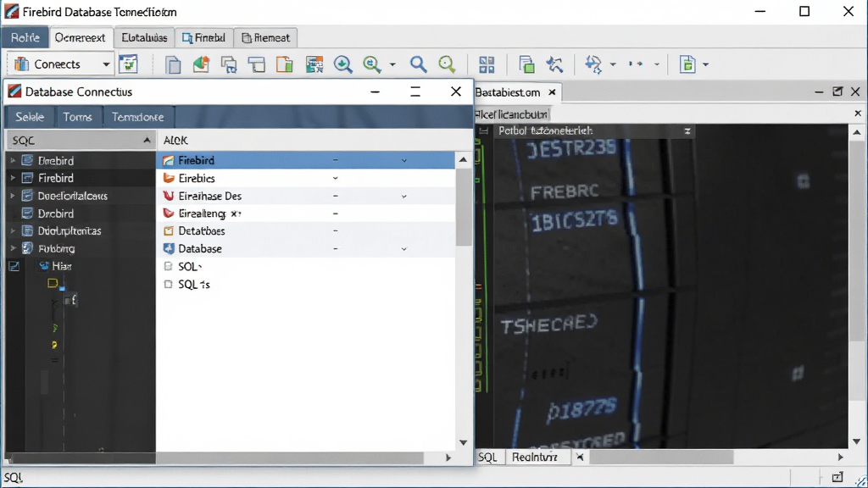Toggle the blue checked box left of Hiar
868x488 pixels.
14,267
